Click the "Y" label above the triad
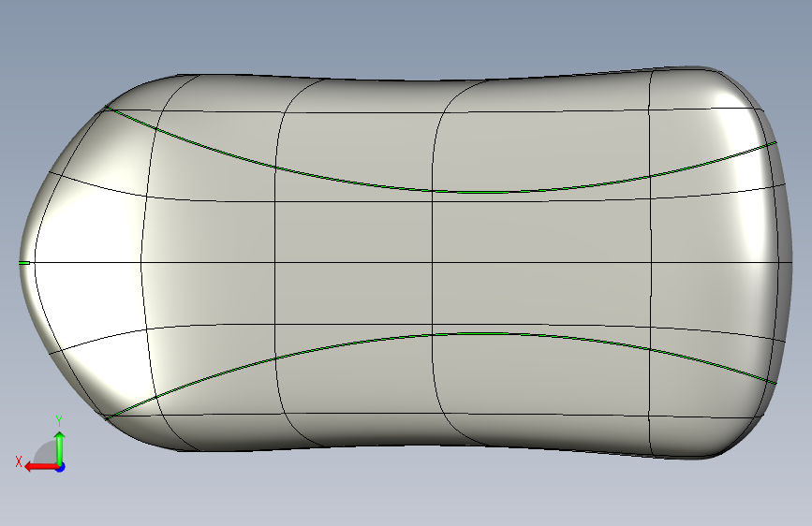The height and width of the screenshot is (526, 812). click(x=59, y=421)
